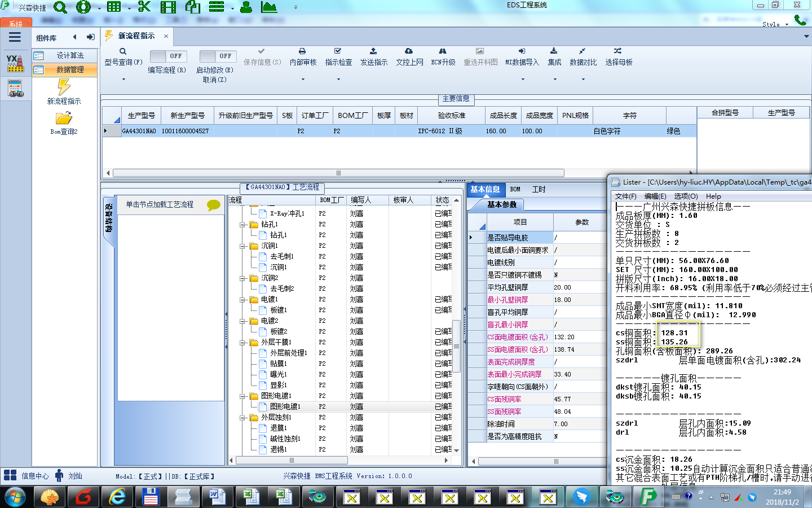The height and width of the screenshot is (508, 812).
Task: Collapse the 钻孔1 folder node
Action: [x=243, y=224]
